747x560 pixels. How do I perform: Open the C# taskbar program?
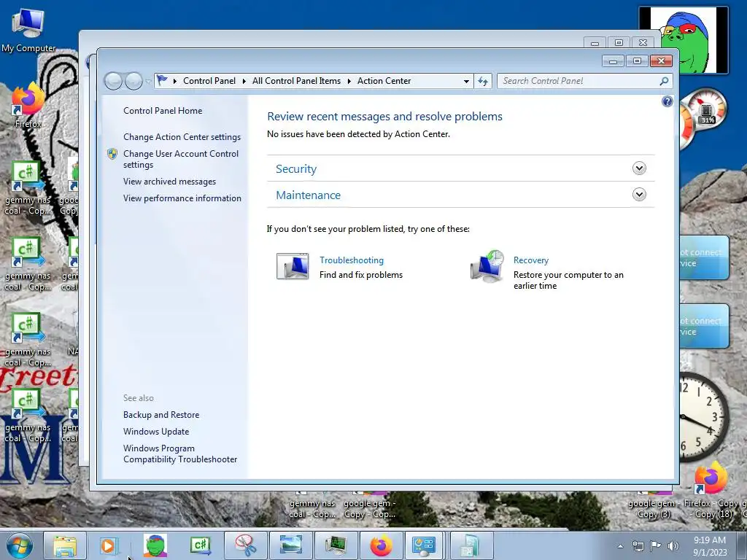[200, 545]
